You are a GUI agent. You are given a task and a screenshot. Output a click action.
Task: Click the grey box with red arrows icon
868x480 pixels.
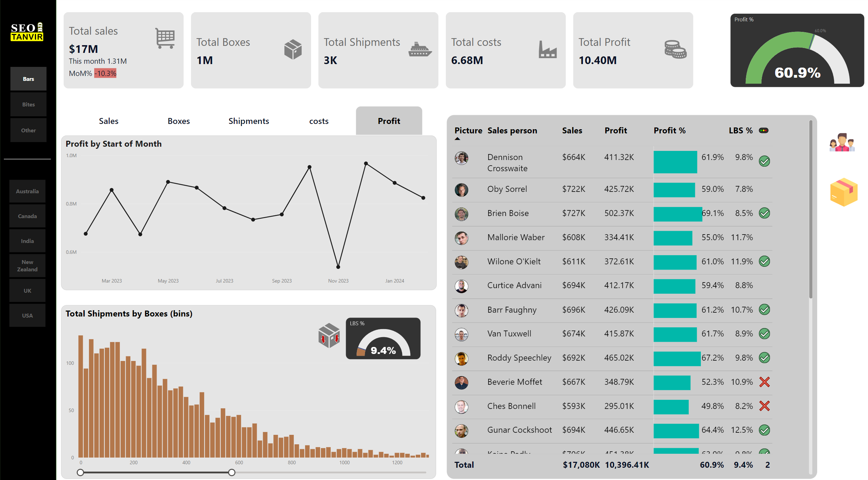pyautogui.click(x=329, y=335)
